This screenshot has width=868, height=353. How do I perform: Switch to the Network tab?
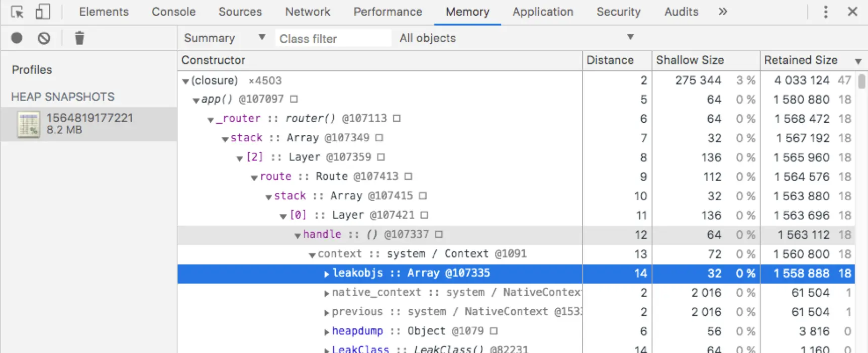(308, 12)
